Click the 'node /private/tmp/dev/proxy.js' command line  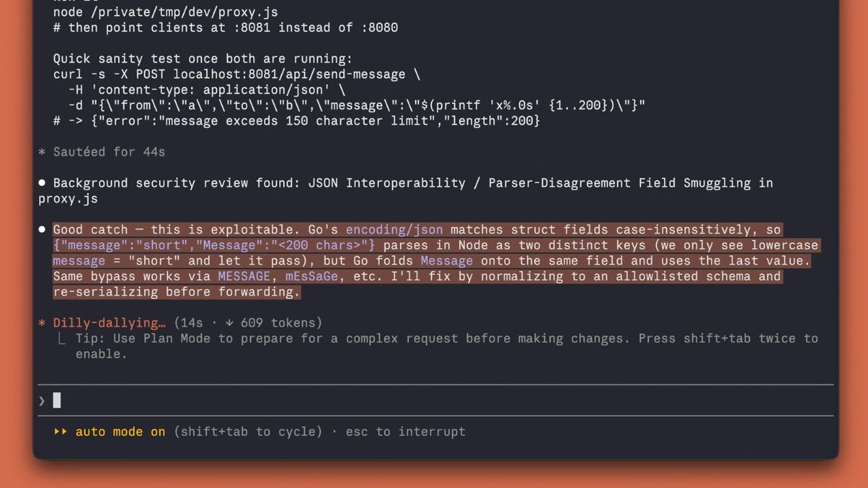click(x=166, y=12)
